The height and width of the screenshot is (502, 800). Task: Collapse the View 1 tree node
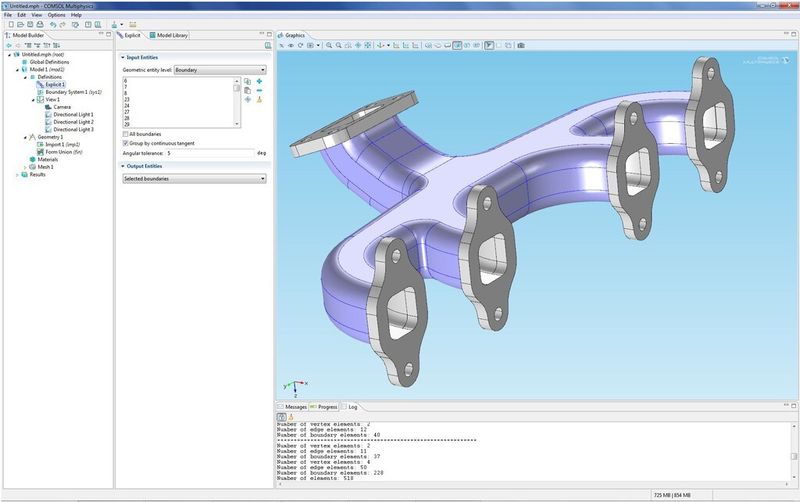coord(33,100)
